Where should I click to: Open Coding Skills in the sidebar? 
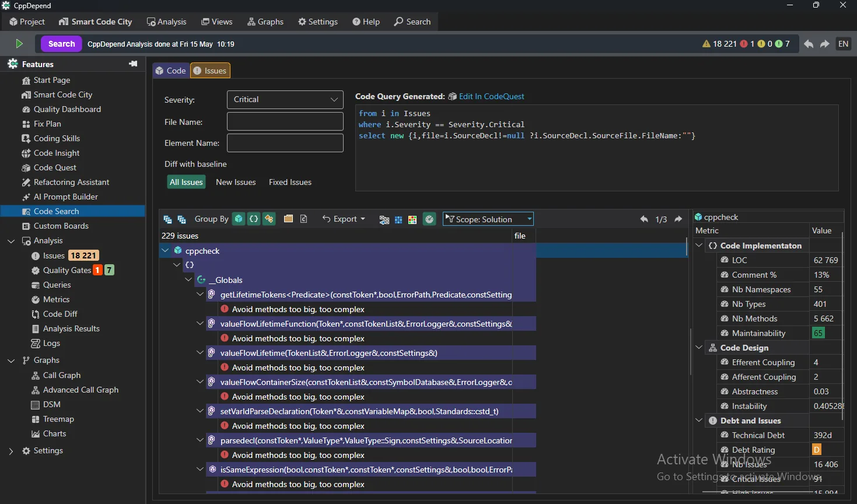click(x=57, y=138)
